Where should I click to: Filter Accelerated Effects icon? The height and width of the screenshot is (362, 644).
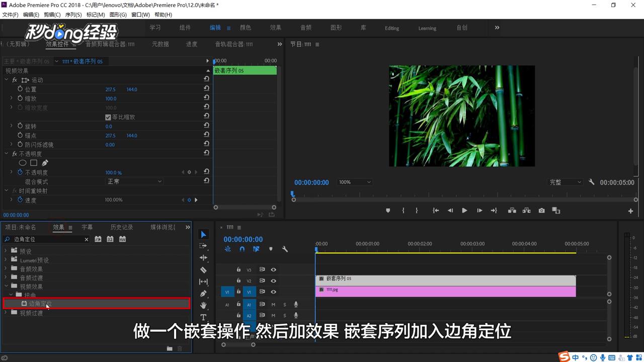98,239
